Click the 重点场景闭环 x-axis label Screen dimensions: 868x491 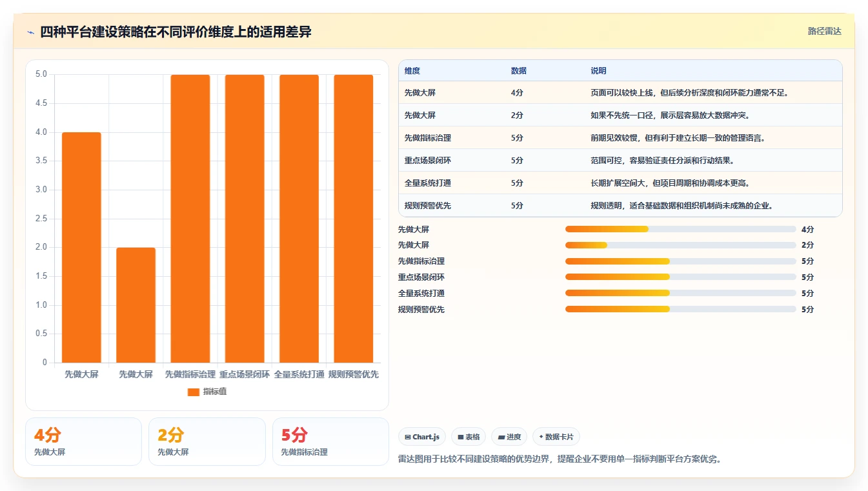pyautogui.click(x=245, y=374)
